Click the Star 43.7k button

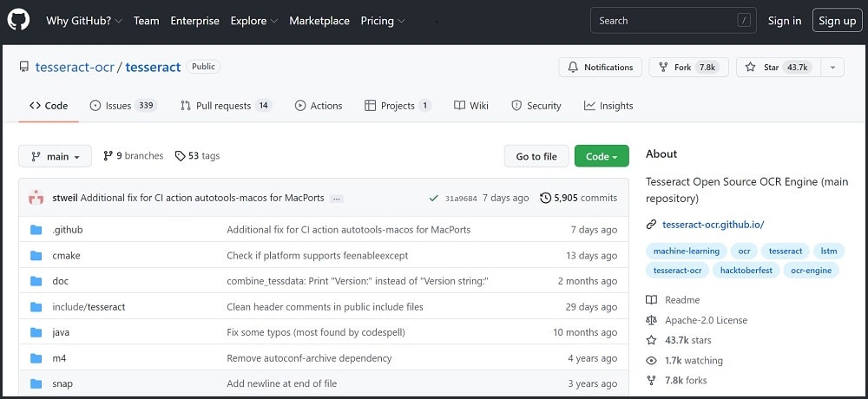coord(779,67)
